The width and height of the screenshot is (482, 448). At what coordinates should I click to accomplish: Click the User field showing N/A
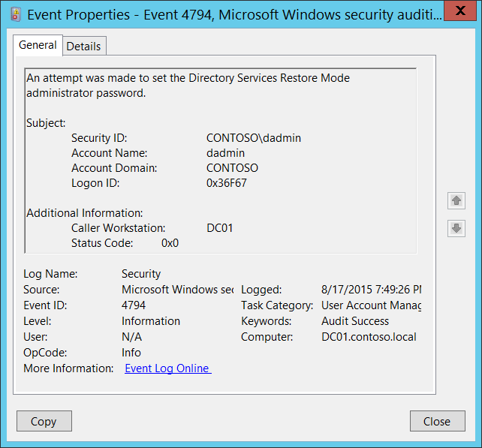click(x=131, y=337)
